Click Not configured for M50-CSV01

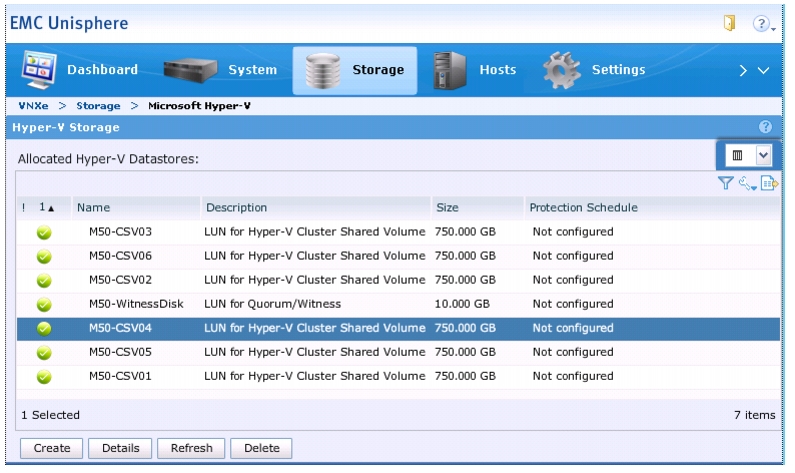coord(573,376)
